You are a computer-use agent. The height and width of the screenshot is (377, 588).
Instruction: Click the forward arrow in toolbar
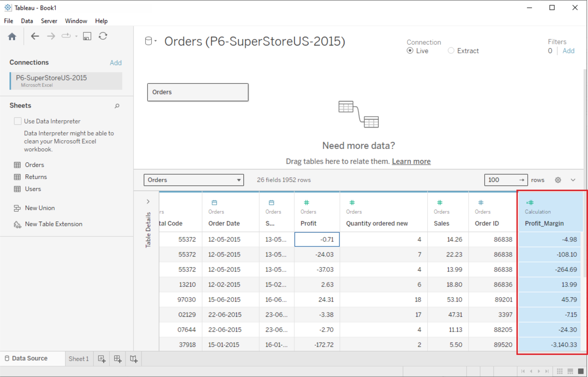coord(51,36)
